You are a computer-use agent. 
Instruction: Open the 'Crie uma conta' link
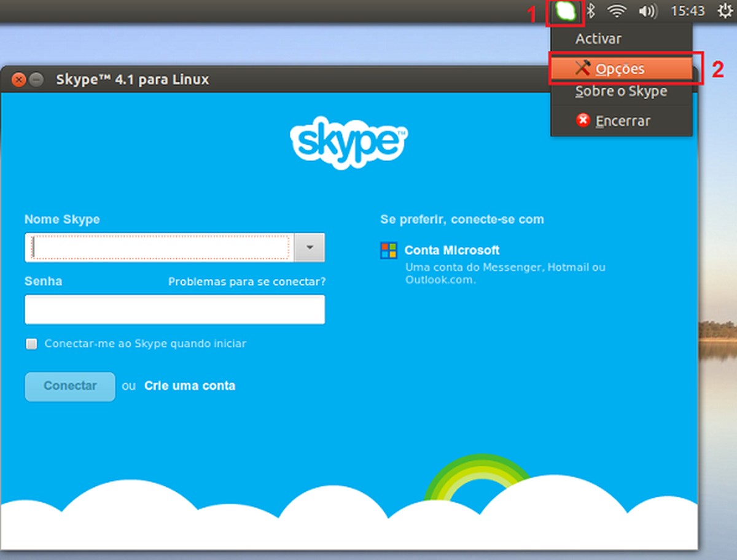point(189,386)
